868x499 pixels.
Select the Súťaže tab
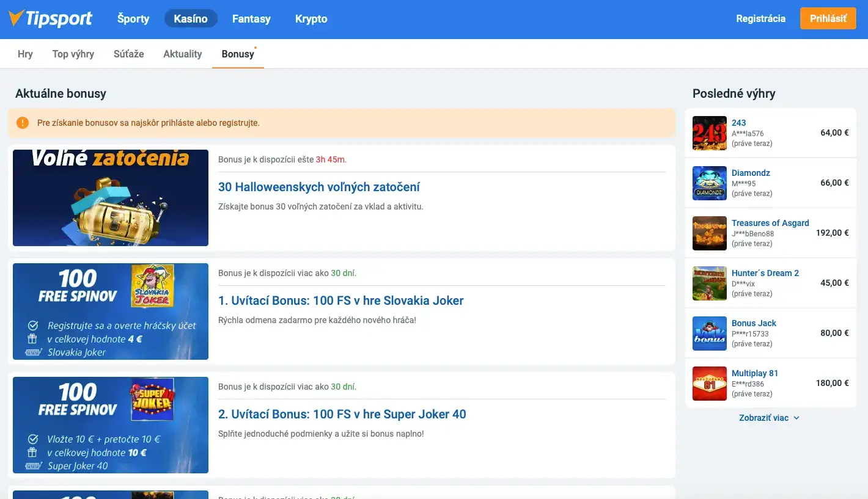(x=128, y=54)
